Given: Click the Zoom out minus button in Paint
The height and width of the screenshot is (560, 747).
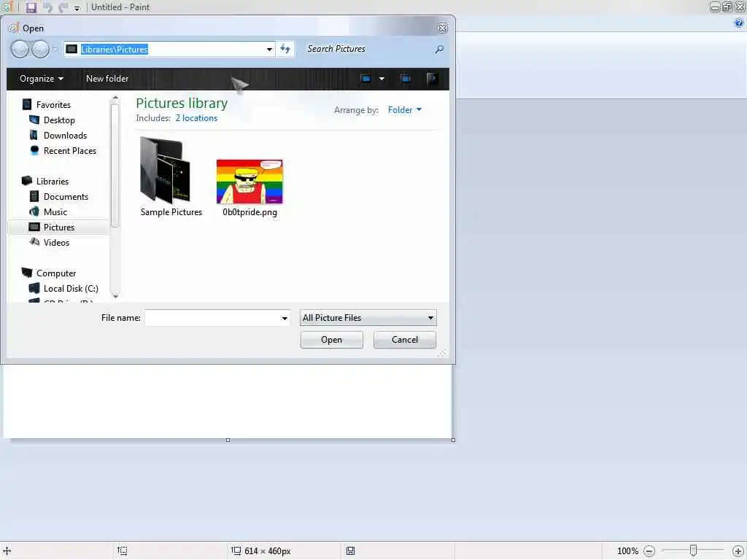Looking at the screenshot, I should 649,551.
